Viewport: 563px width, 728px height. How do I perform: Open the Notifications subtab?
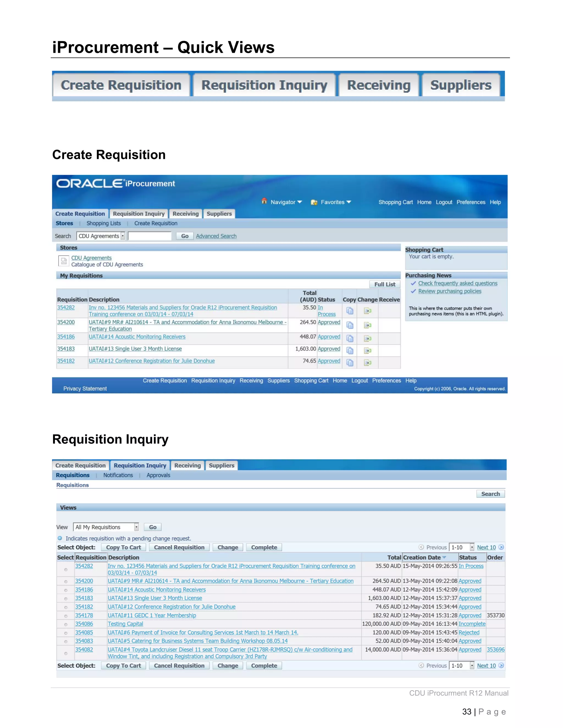(x=118, y=475)
